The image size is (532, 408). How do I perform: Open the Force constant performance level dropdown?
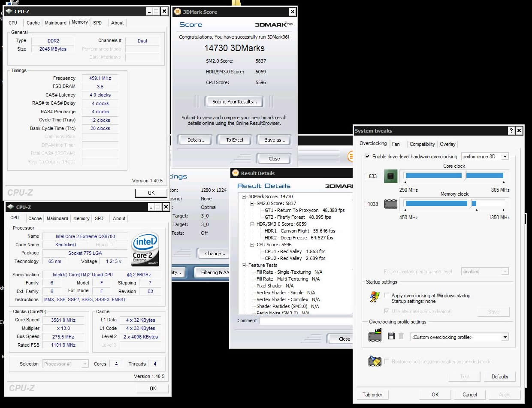pos(505,272)
